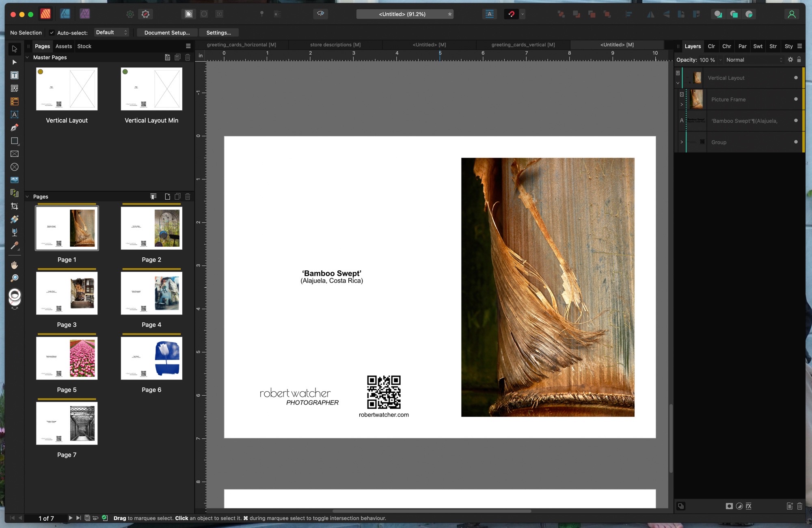
Task: Click the stroke/fill colour selector circles
Action: pos(15,297)
